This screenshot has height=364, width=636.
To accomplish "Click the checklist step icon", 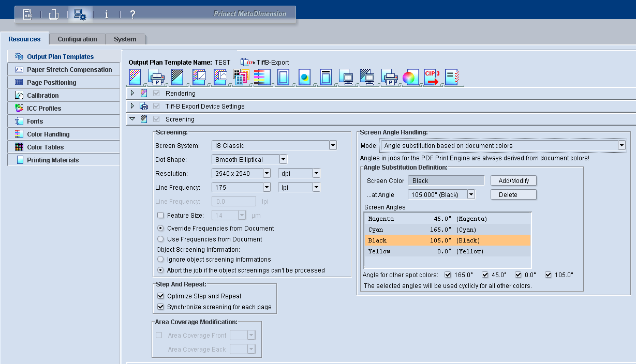I will pyautogui.click(x=452, y=77).
